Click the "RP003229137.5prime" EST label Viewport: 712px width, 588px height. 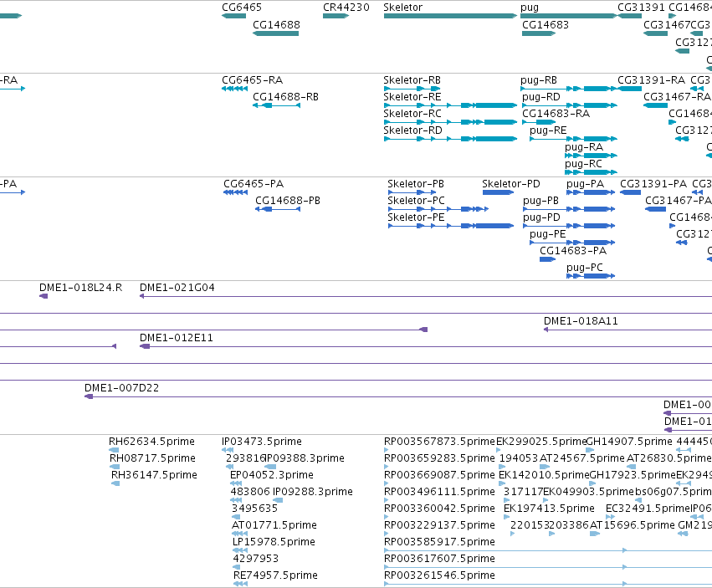439,526
